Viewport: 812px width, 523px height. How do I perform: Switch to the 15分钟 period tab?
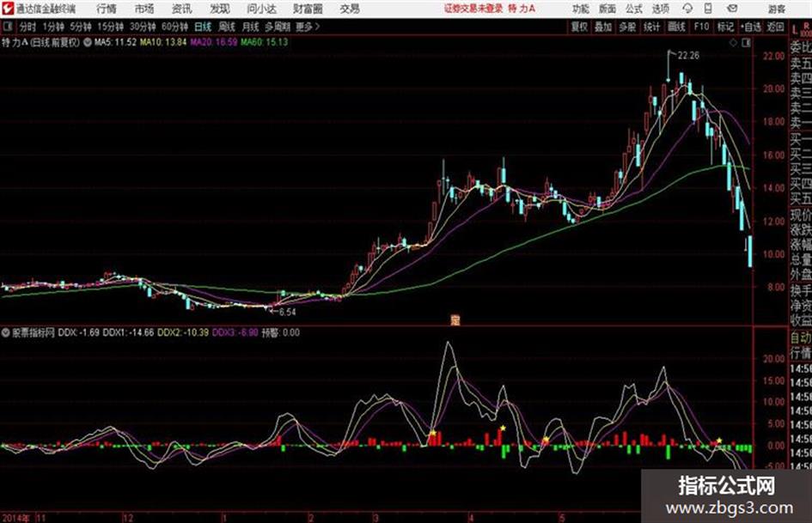pyautogui.click(x=111, y=27)
